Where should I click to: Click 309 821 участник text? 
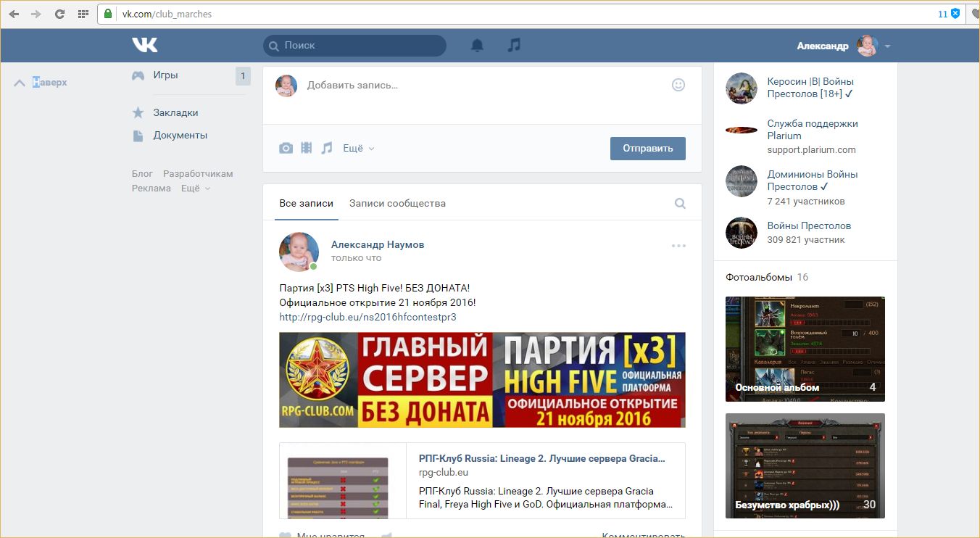[806, 240]
